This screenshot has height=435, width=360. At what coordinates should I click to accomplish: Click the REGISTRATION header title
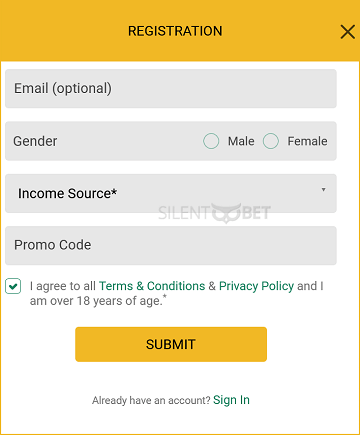(x=175, y=31)
